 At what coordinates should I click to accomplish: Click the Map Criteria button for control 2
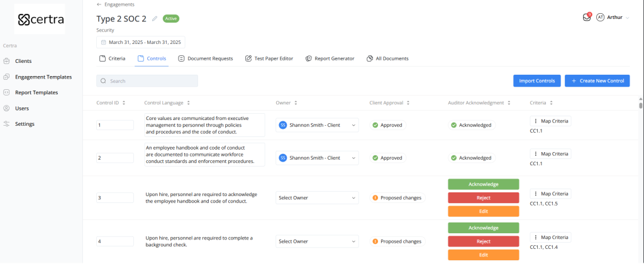pos(550,153)
